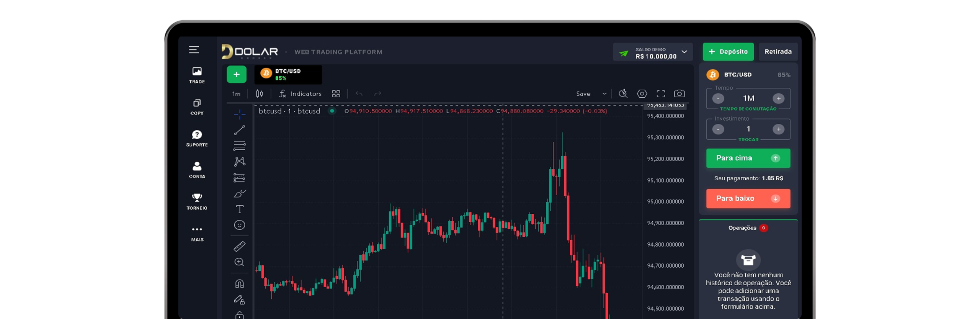Activate the zoom in tool
This screenshot has width=980, height=319.
pyautogui.click(x=239, y=262)
